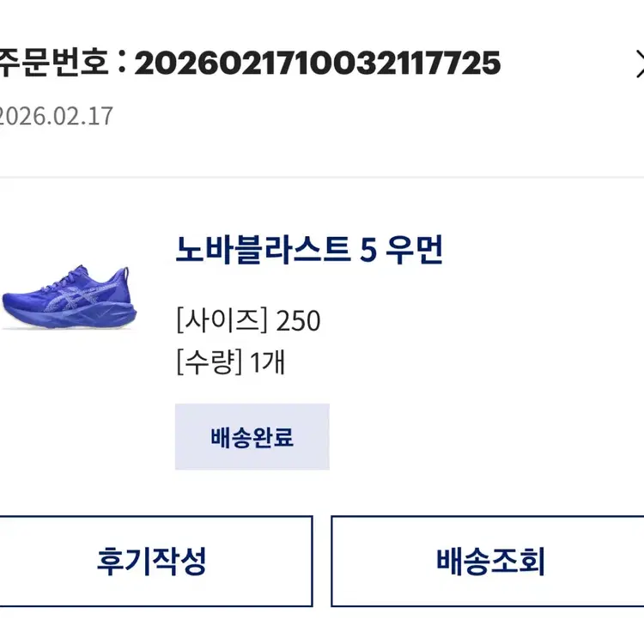Click the size value 250

(298, 320)
